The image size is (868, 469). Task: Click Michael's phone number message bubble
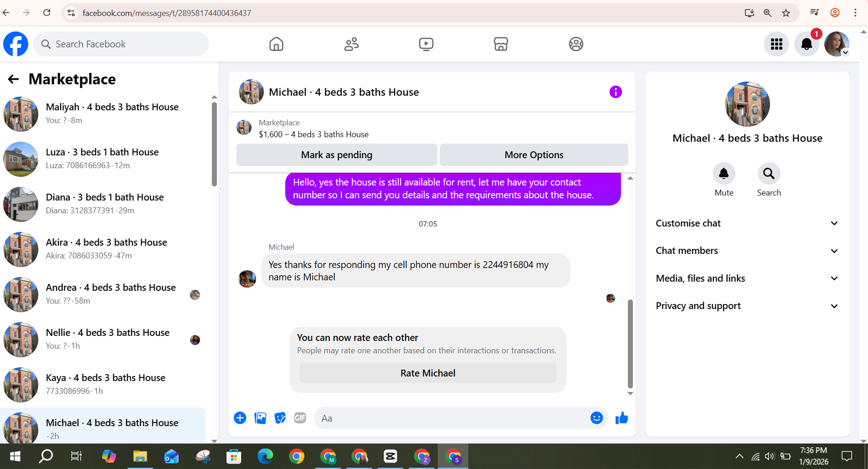415,271
